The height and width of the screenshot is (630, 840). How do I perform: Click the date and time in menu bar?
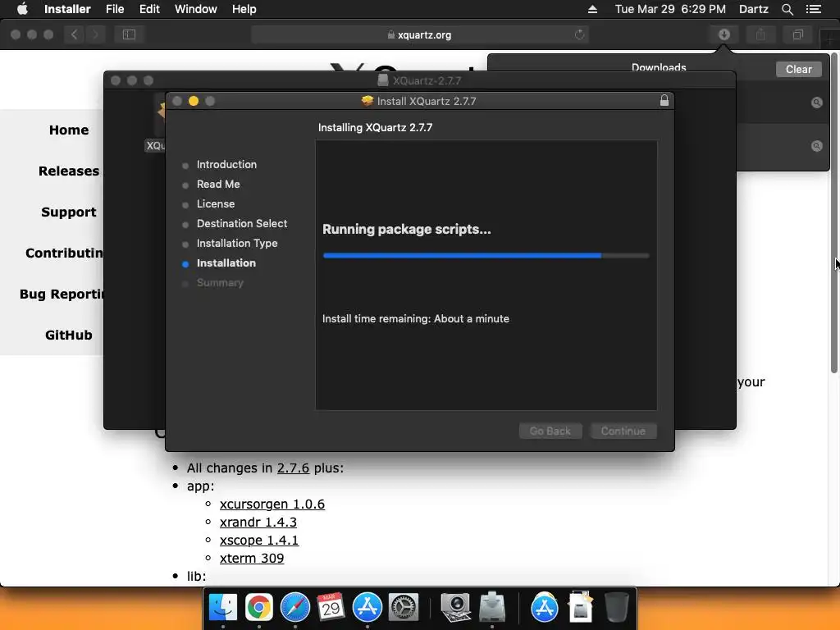pos(670,9)
